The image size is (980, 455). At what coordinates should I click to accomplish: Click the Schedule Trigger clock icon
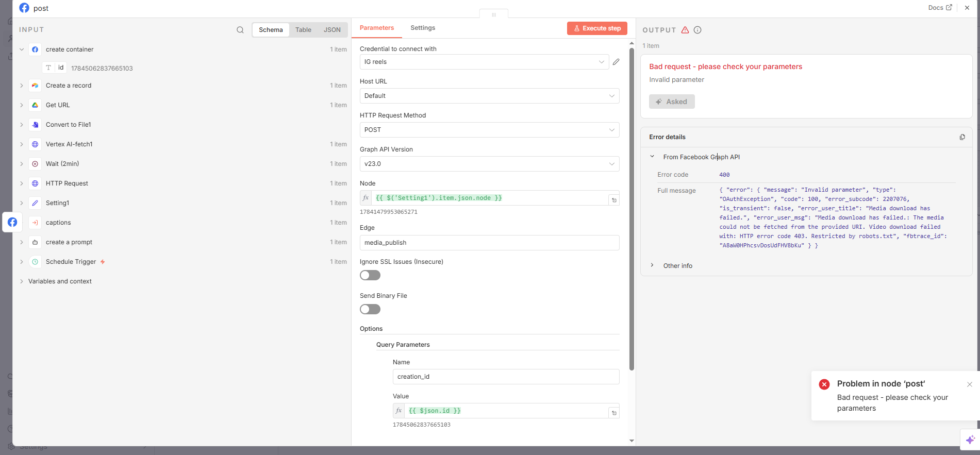click(x=35, y=262)
